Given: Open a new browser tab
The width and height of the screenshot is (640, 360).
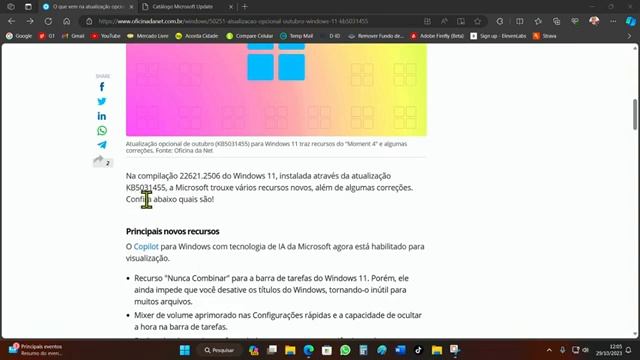Looking at the screenshot, I should pos(244,7).
